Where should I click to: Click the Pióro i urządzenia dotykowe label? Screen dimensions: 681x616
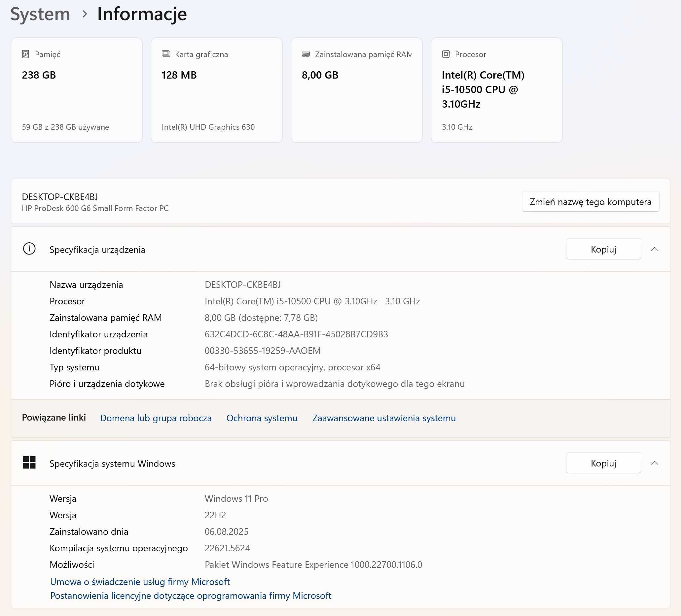(107, 384)
